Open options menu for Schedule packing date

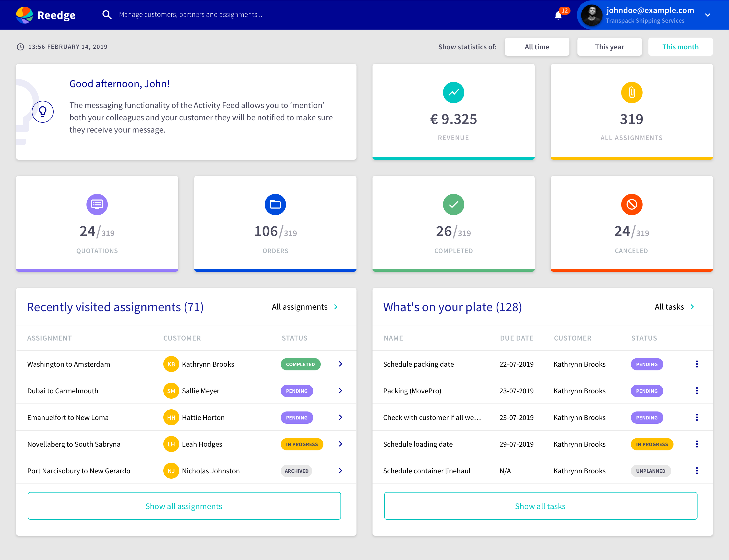click(x=697, y=364)
